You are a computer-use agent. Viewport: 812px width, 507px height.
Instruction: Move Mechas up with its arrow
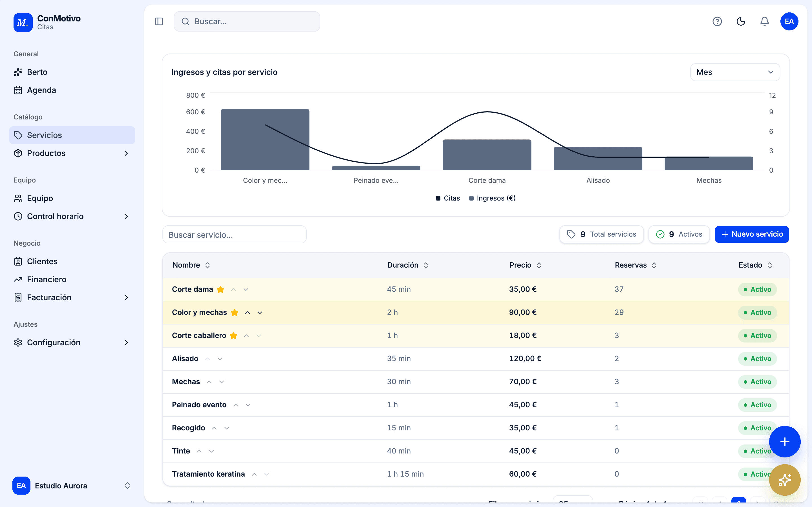209,382
